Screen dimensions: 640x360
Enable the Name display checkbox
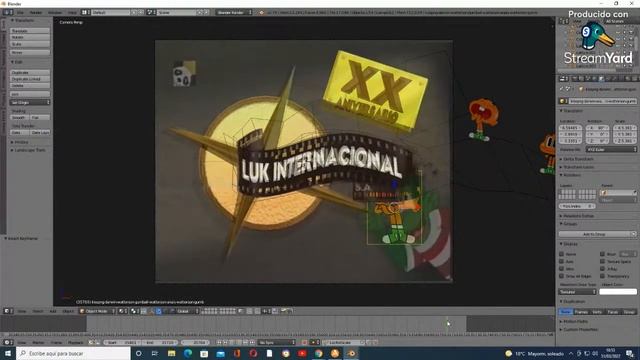tap(562, 254)
